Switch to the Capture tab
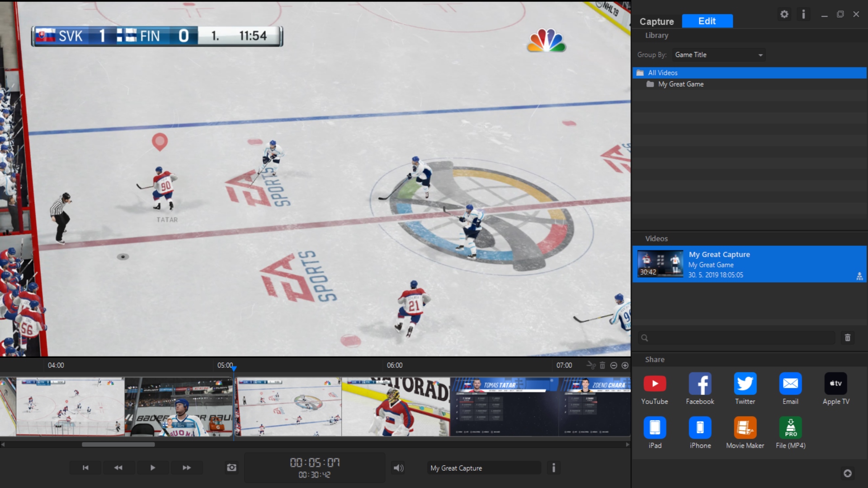This screenshot has height=488, width=868. pos(656,21)
